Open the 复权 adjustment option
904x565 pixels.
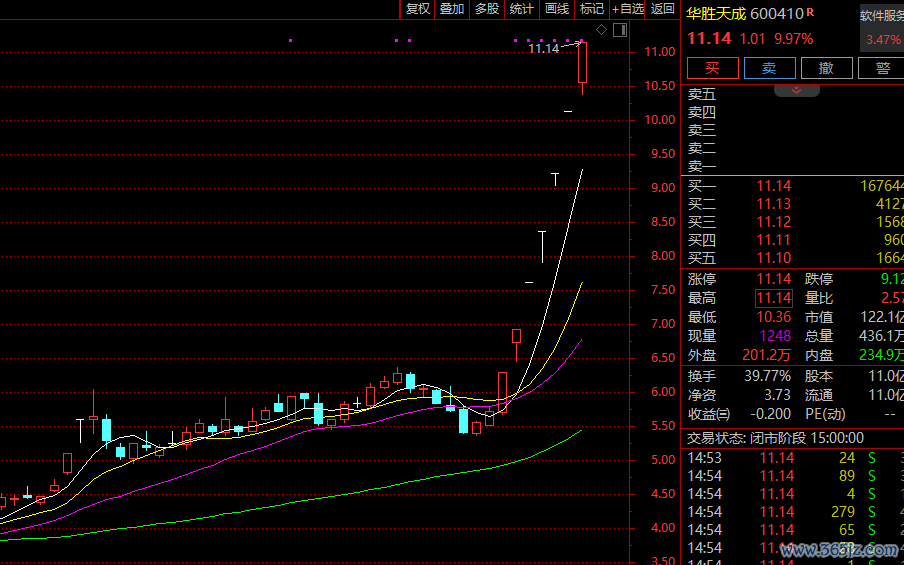click(x=418, y=9)
